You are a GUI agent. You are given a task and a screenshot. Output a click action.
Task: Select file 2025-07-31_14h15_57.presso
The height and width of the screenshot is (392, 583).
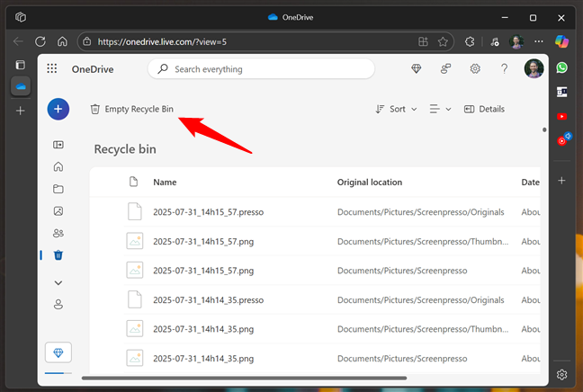click(x=208, y=212)
